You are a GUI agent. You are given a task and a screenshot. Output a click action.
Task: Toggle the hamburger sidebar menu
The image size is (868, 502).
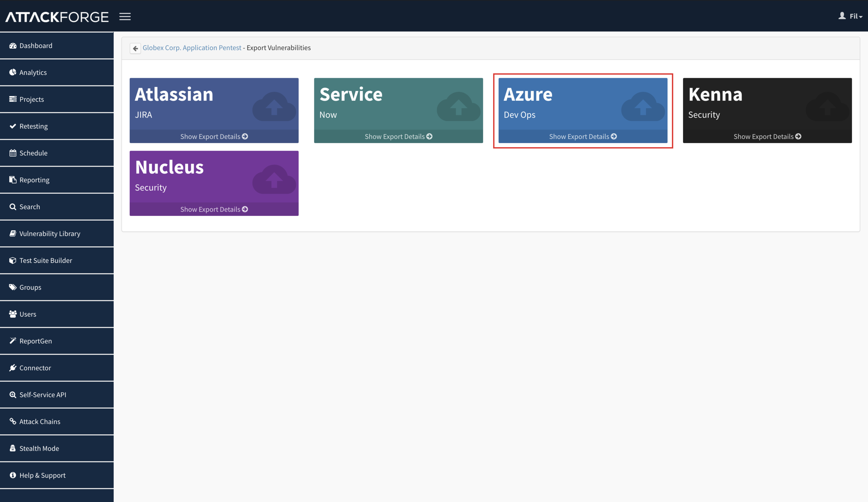click(125, 17)
